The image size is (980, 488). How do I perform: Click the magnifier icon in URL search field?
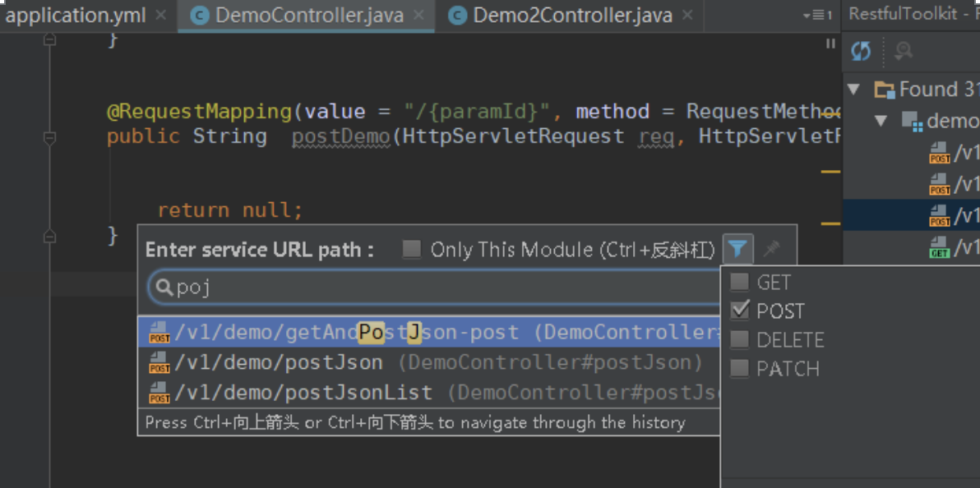[164, 288]
